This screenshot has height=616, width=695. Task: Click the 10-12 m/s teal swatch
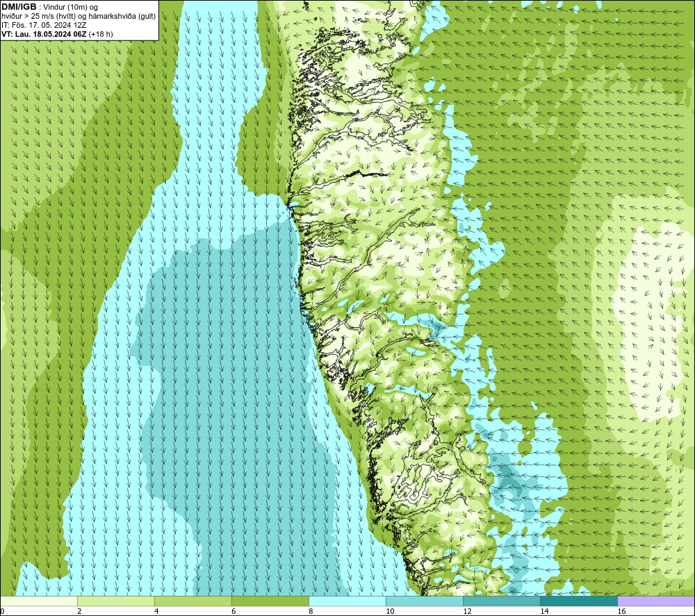coord(424,601)
